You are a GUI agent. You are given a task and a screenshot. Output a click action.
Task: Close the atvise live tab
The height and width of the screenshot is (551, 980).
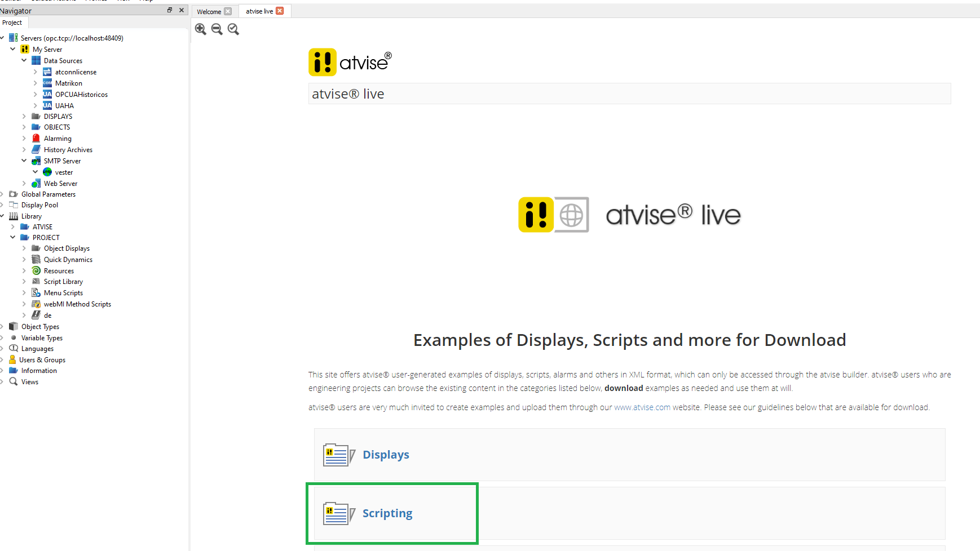coord(280,11)
